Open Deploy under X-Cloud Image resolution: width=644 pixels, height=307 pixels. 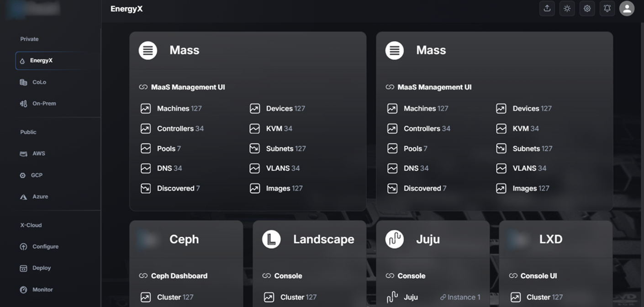pyautogui.click(x=35, y=268)
